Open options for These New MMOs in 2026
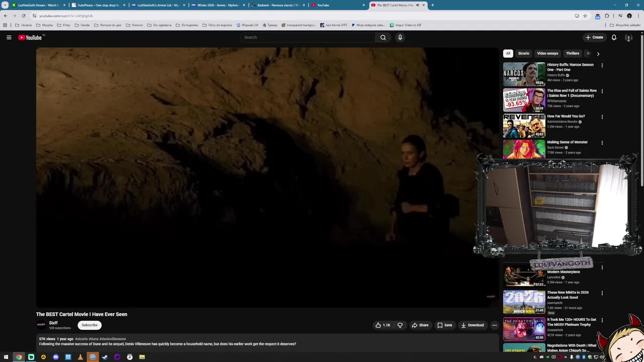644x362 pixels. tap(602, 293)
